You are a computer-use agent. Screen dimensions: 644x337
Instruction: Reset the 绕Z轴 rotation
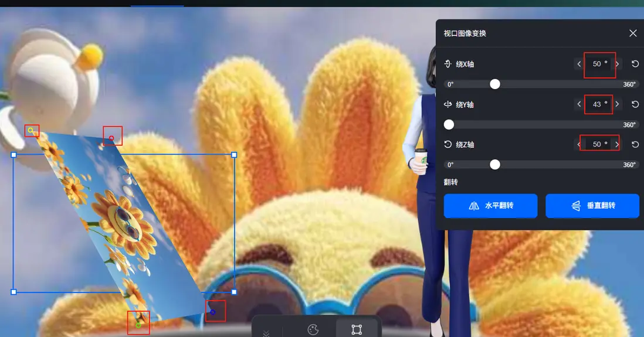point(635,145)
